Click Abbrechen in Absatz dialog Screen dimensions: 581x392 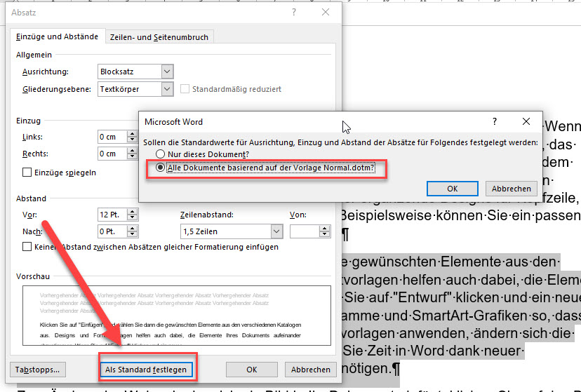tap(311, 370)
